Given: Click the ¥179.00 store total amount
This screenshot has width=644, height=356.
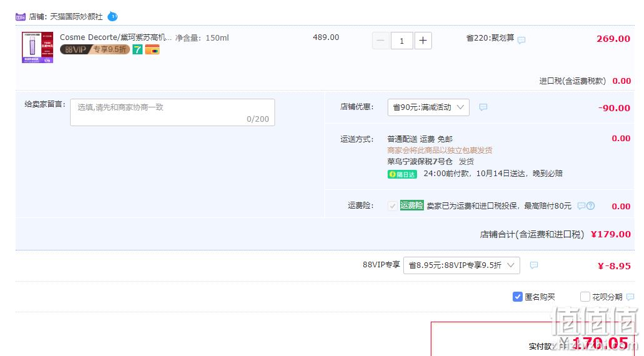Looking at the screenshot, I should tap(611, 234).
